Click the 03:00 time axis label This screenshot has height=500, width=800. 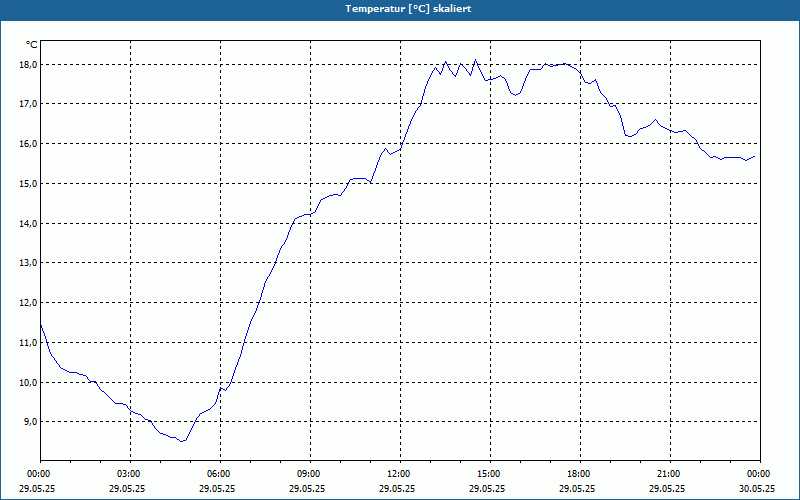tap(131, 474)
